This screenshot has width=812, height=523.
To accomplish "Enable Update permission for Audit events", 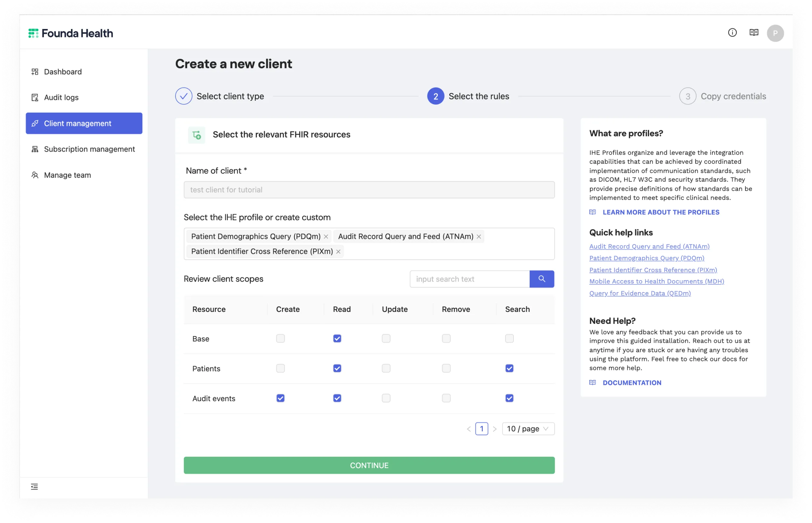I will pyautogui.click(x=386, y=398).
